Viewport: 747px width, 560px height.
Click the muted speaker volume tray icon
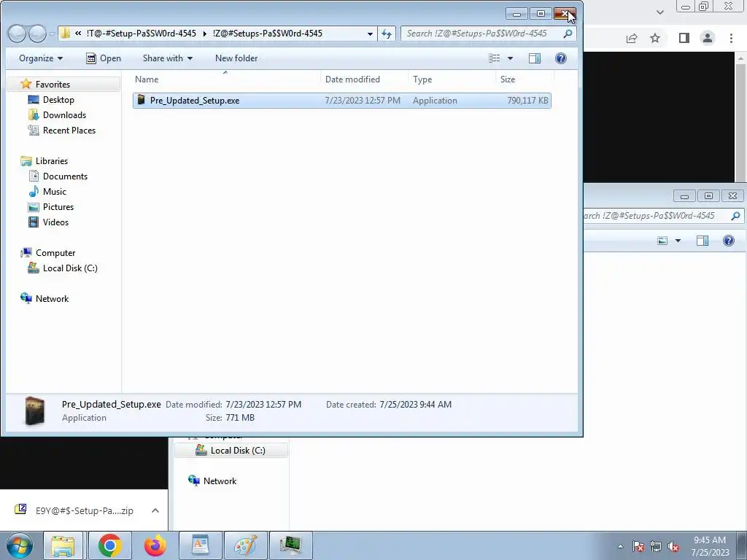673,546
